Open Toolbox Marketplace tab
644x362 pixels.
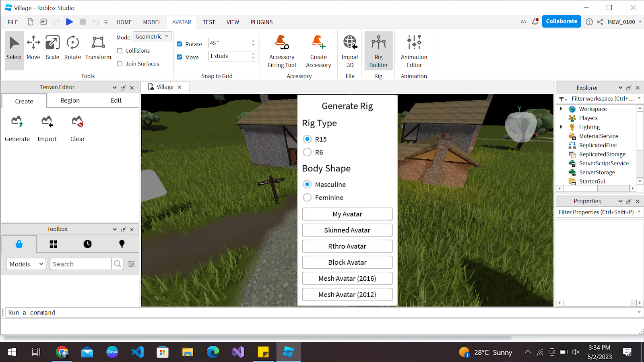point(19,244)
